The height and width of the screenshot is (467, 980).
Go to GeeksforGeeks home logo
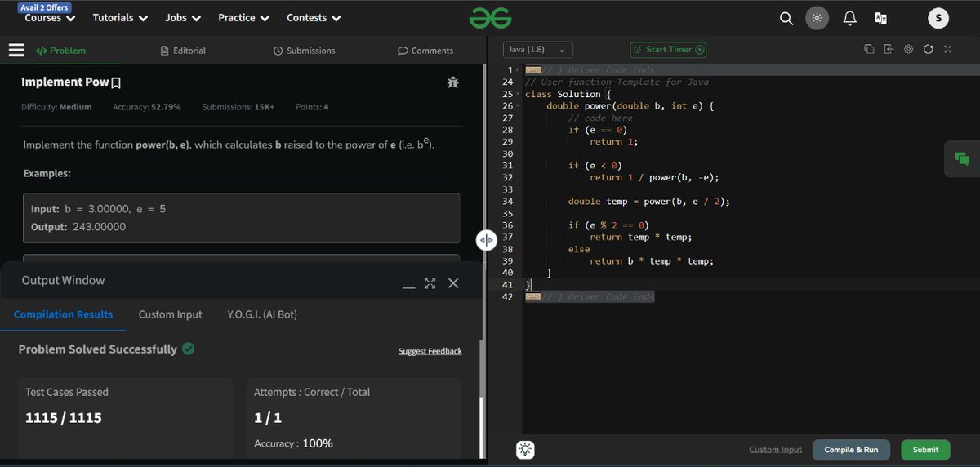[490, 17]
